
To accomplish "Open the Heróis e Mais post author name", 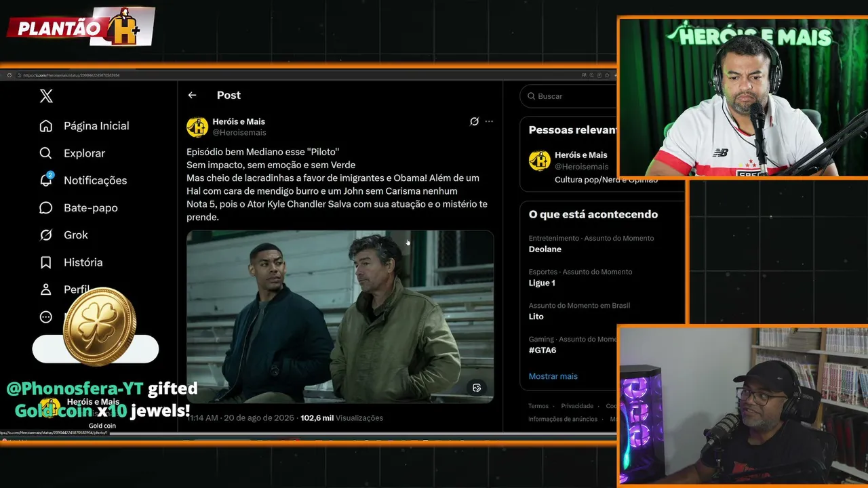I will [x=239, y=121].
